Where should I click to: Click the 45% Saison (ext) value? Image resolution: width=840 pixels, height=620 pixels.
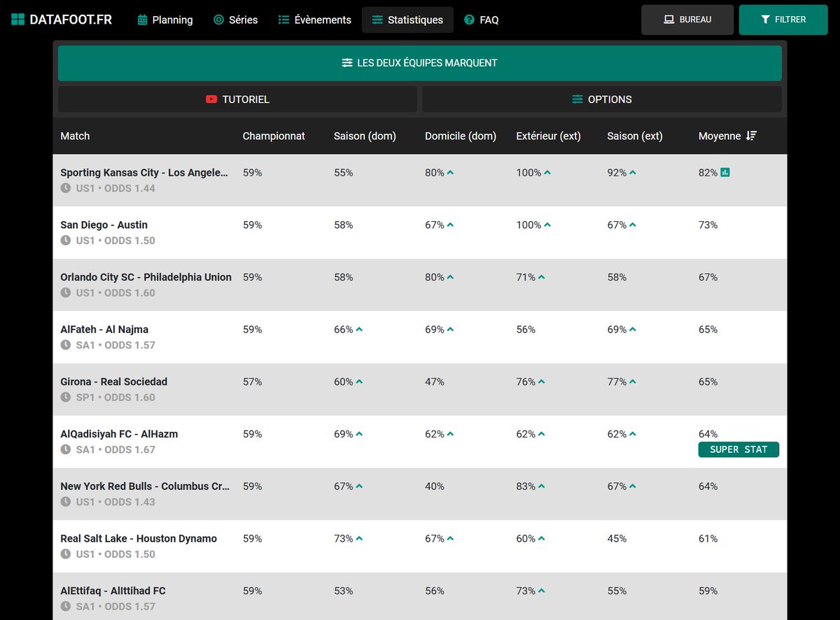617,538
